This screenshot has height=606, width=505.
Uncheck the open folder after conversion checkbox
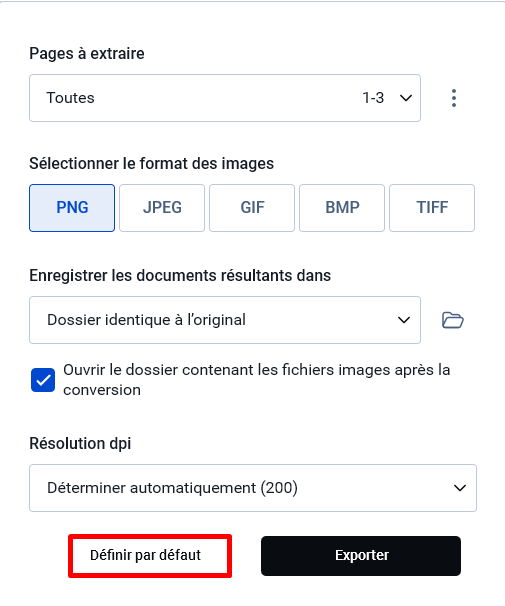pos(43,380)
